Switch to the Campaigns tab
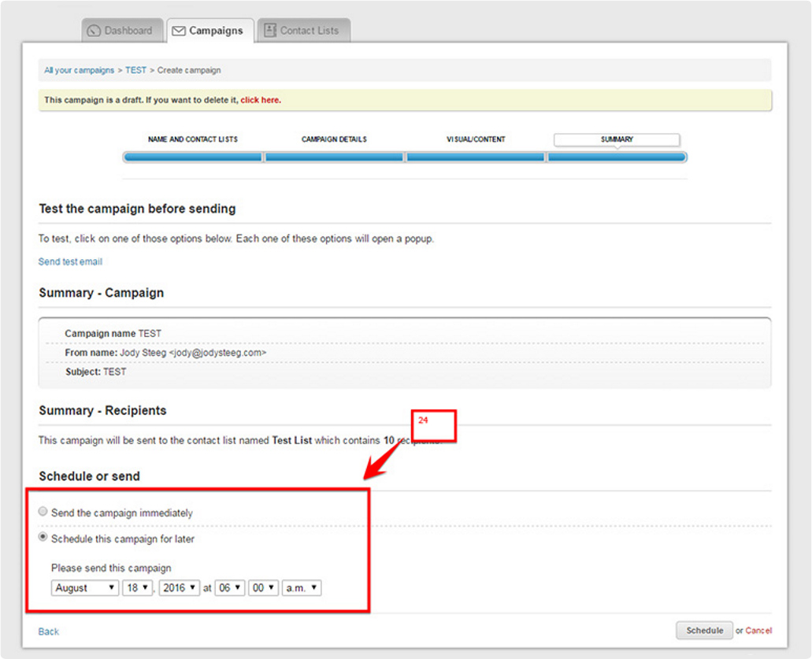 coord(209,31)
